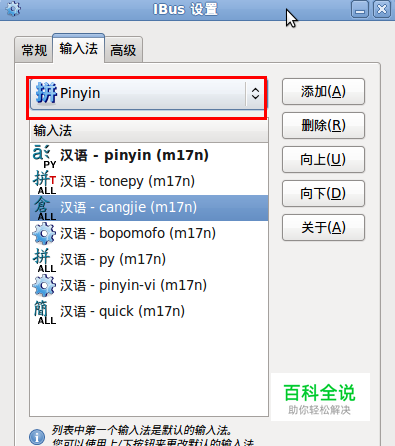This screenshot has width=395, height=446.
Task: Click the quick (m17n) input method icon
Action: click(45, 312)
